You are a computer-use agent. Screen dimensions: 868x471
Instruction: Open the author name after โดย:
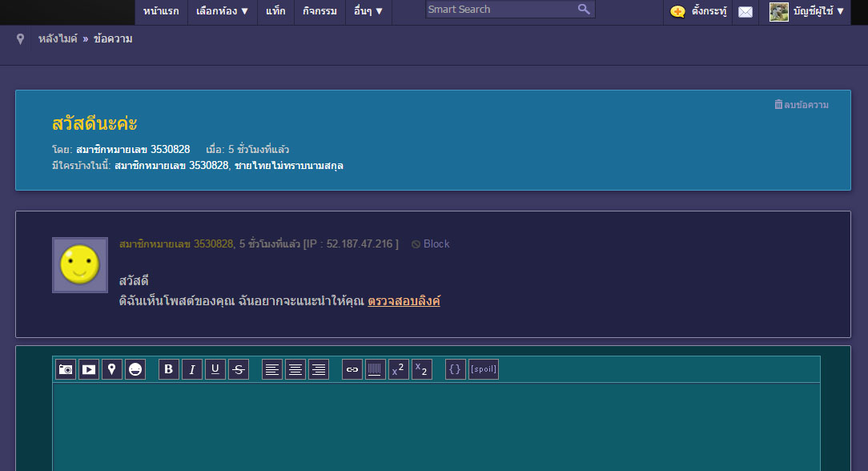pos(133,150)
